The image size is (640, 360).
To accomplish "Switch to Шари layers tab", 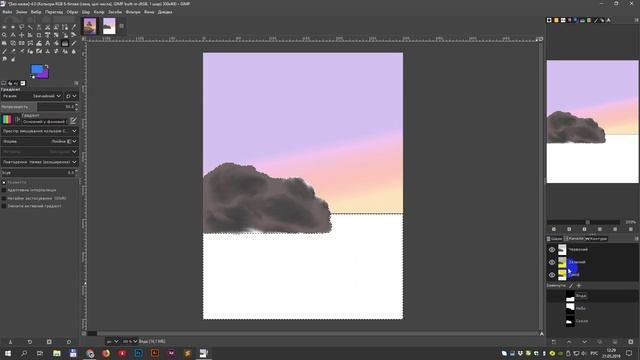I will [x=555, y=239].
